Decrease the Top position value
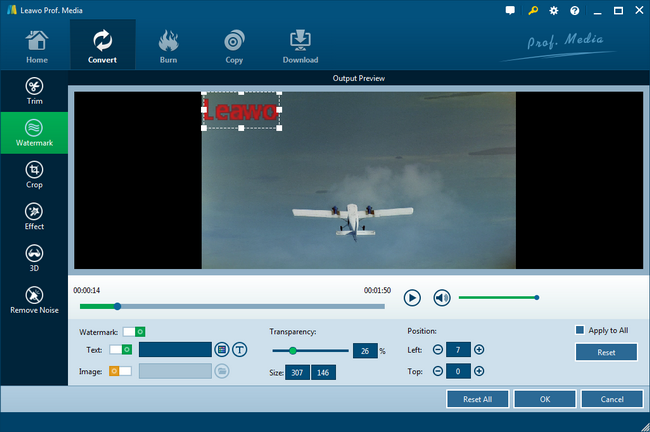 point(437,371)
